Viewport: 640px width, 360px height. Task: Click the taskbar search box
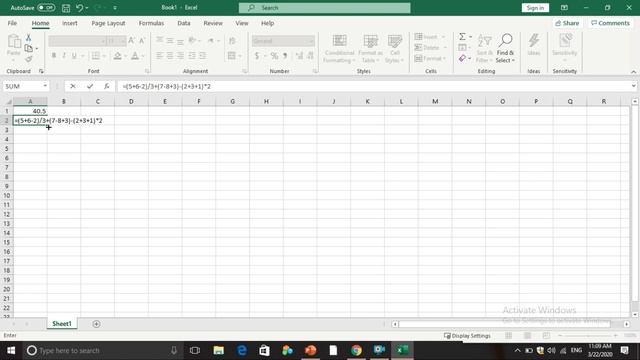coord(102,350)
